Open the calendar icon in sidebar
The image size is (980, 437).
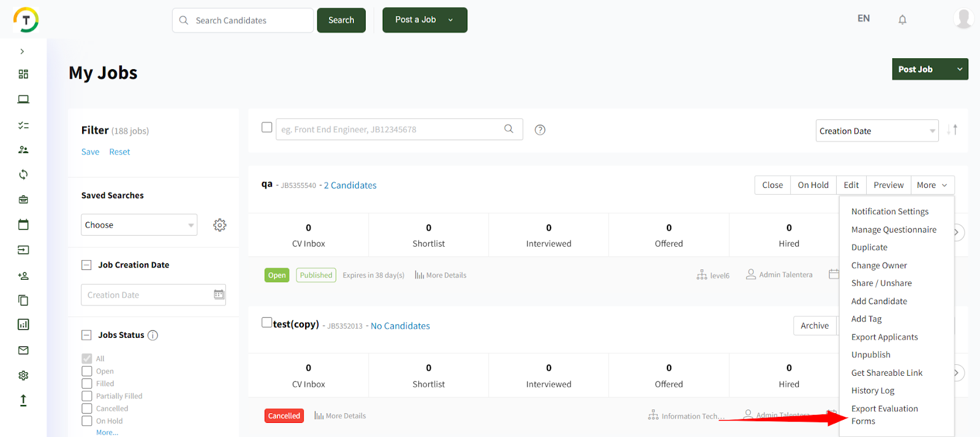pyautogui.click(x=23, y=225)
